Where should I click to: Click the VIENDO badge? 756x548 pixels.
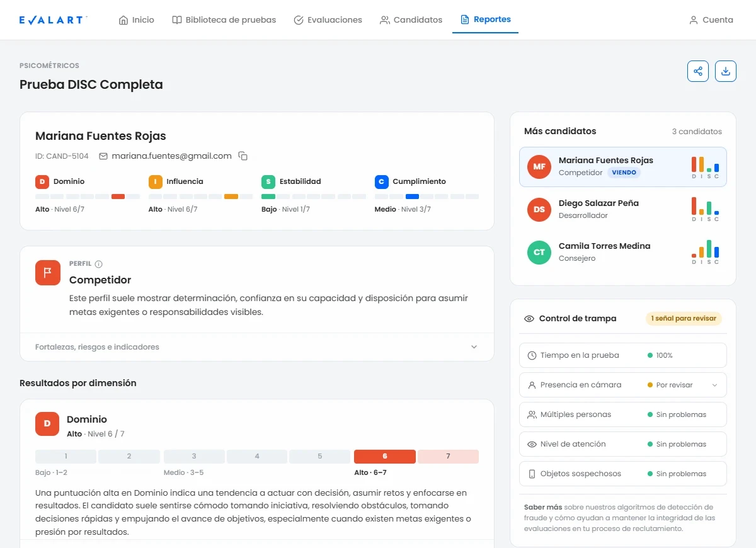[x=624, y=173]
